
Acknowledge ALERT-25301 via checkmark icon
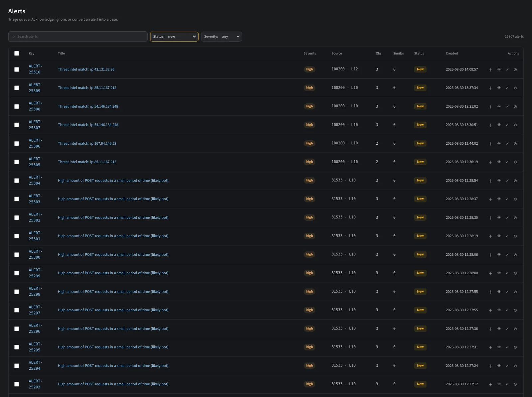[507, 236]
